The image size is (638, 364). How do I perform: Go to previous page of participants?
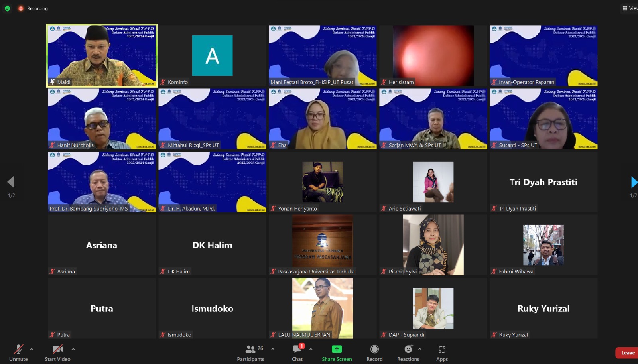[x=11, y=182]
